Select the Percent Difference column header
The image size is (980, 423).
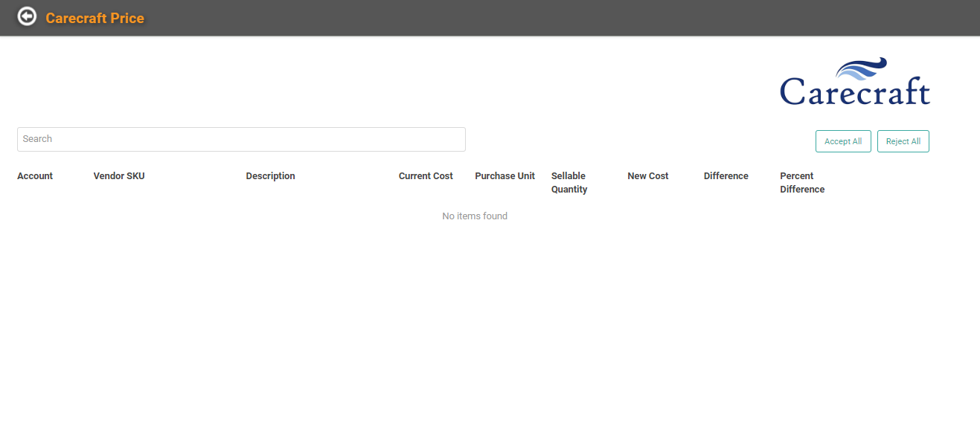pos(802,183)
